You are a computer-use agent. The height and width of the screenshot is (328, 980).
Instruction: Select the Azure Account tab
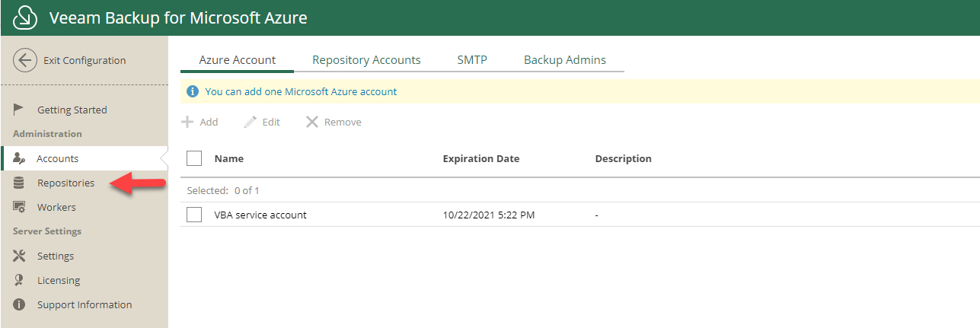tap(237, 60)
